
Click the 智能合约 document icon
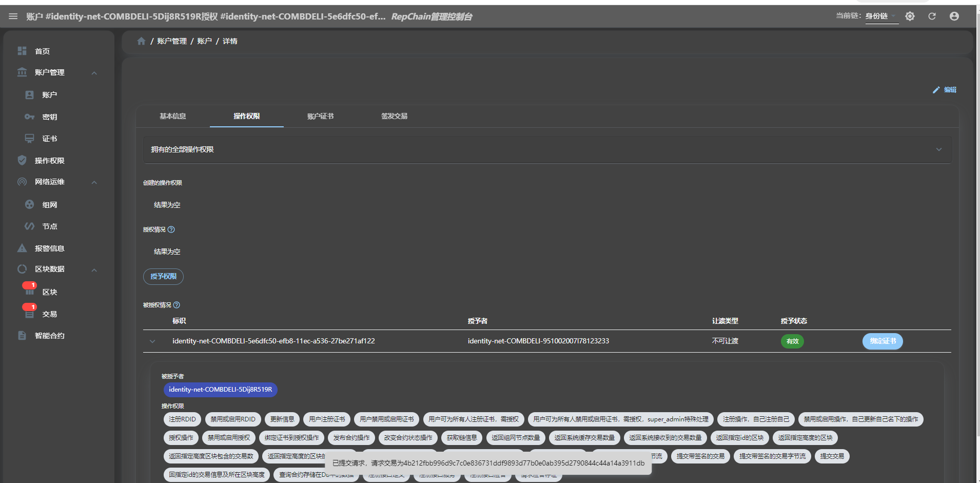click(x=22, y=335)
